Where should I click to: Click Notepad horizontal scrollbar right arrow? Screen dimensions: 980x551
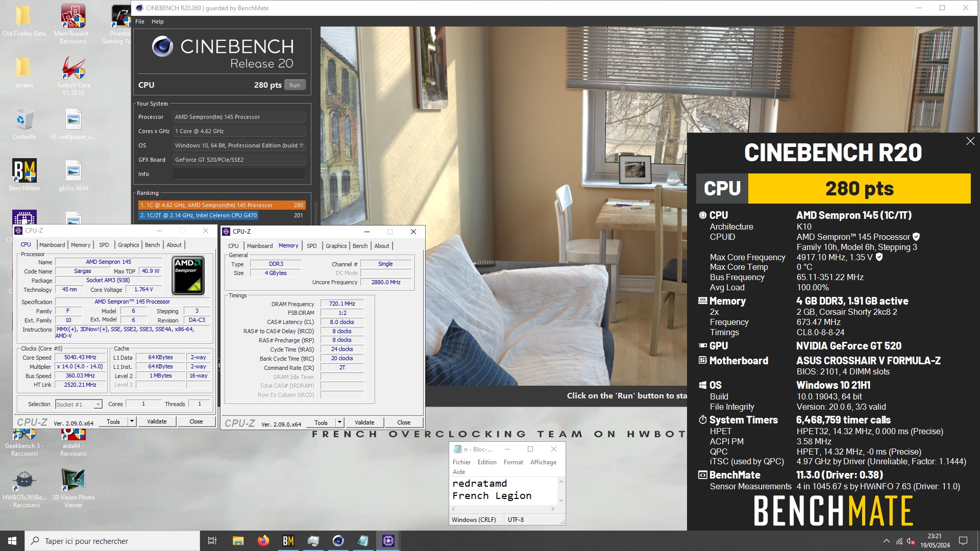pyautogui.click(x=553, y=509)
